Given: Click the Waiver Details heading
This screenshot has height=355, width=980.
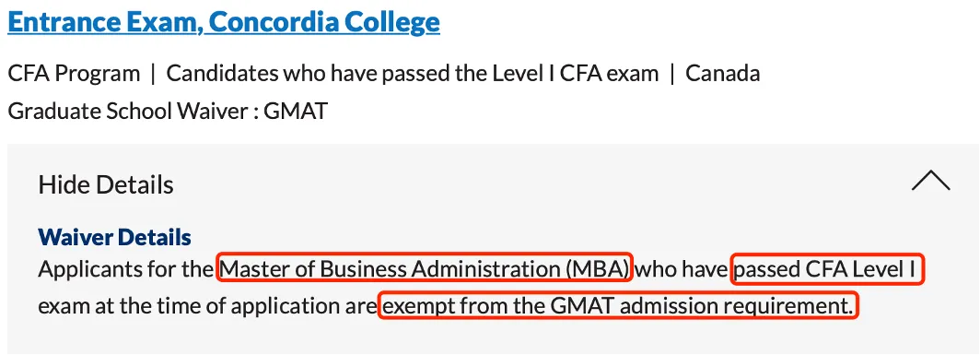Looking at the screenshot, I should click(114, 237).
